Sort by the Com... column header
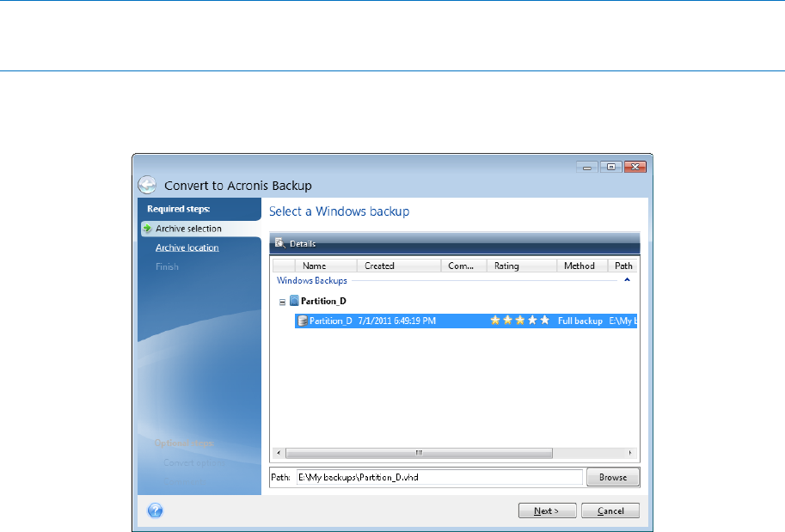 (463, 266)
